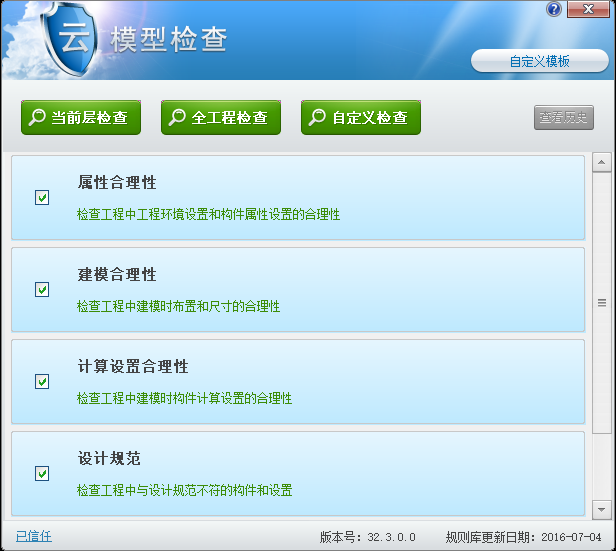This screenshot has height=551, width=616.
Task: Click the scrollbar up arrow
Action: point(601,162)
